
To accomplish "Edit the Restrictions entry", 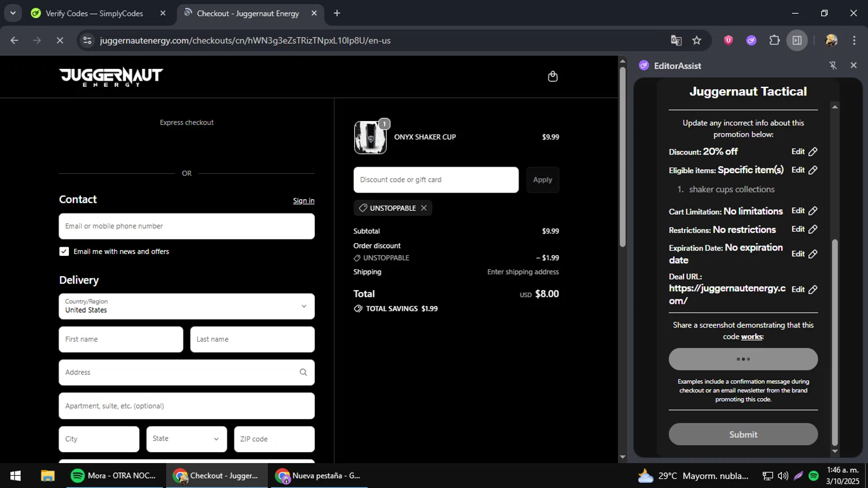I will [804, 229].
